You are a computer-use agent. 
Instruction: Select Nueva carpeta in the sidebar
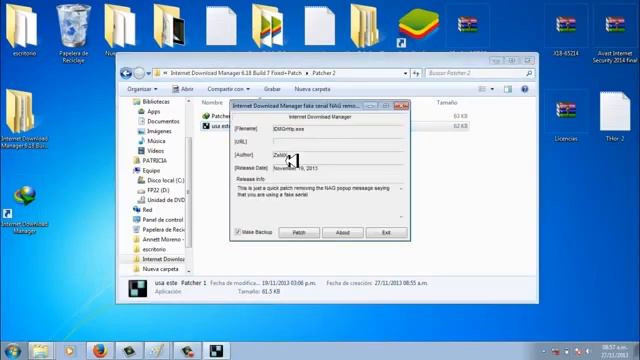156,269
